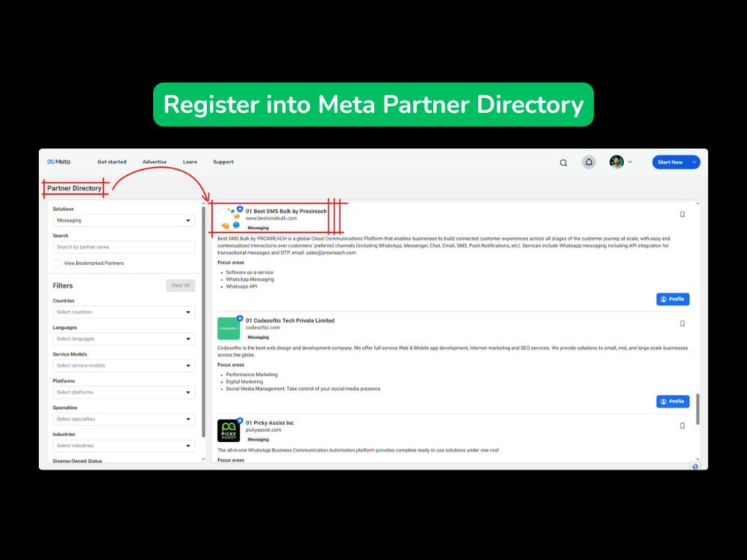Focus the Search by partner name field

tap(124, 247)
